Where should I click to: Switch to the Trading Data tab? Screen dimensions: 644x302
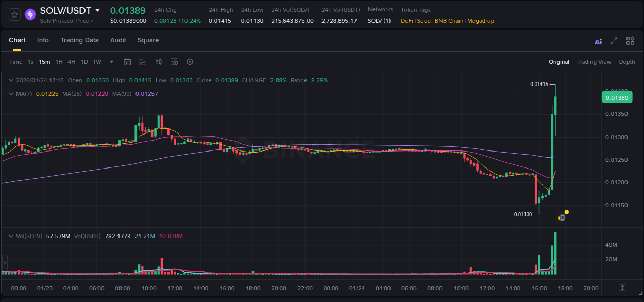point(79,40)
